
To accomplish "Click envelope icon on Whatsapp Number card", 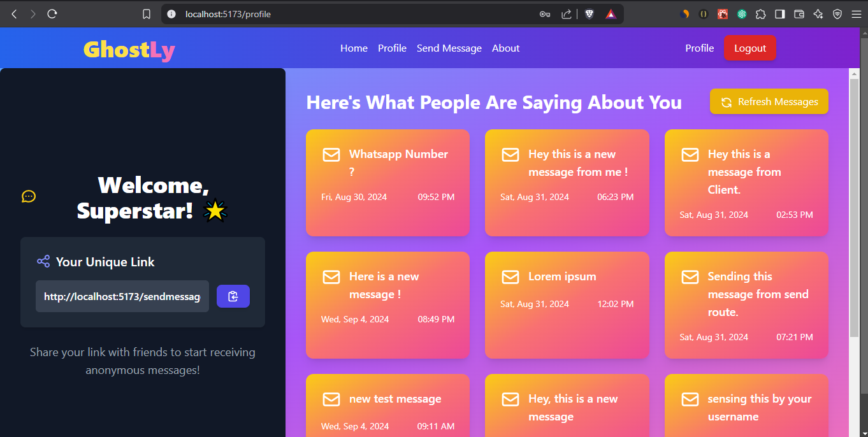I will [x=331, y=155].
